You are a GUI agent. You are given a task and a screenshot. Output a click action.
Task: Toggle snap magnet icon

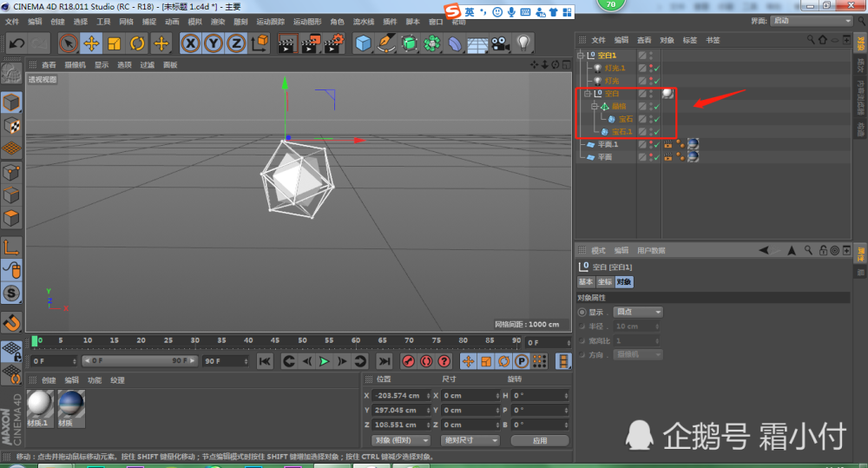click(11, 322)
